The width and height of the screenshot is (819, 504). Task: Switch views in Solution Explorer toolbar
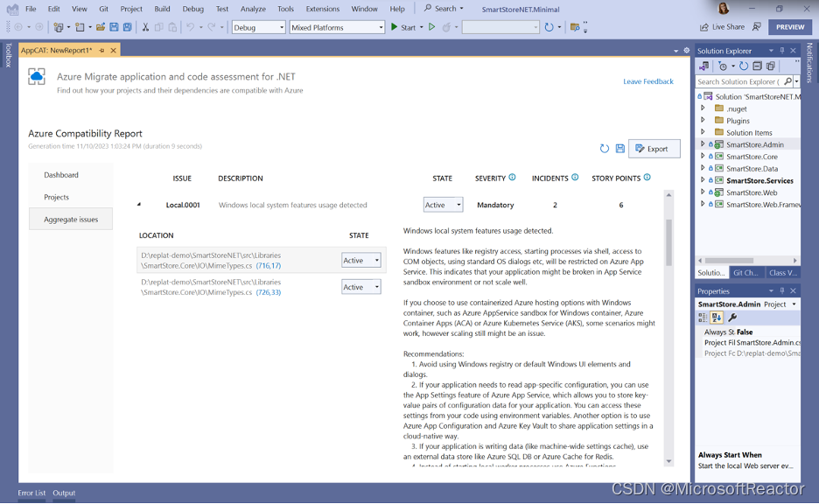(x=704, y=66)
